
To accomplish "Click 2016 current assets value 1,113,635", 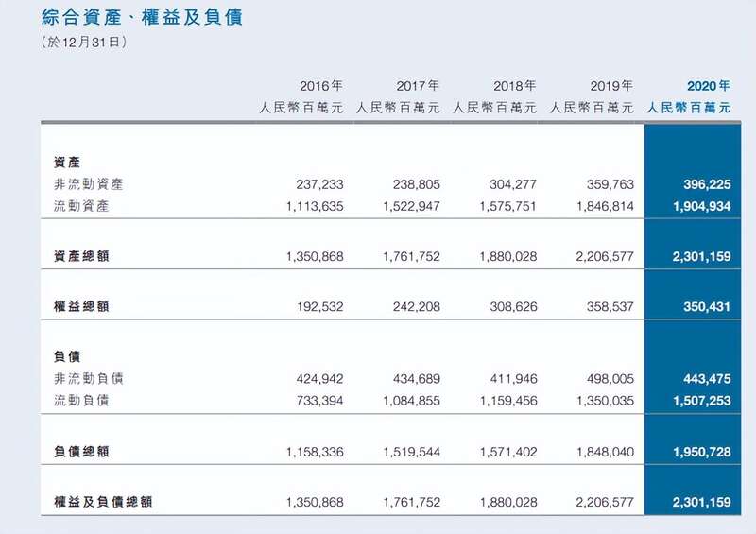I will [x=315, y=206].
